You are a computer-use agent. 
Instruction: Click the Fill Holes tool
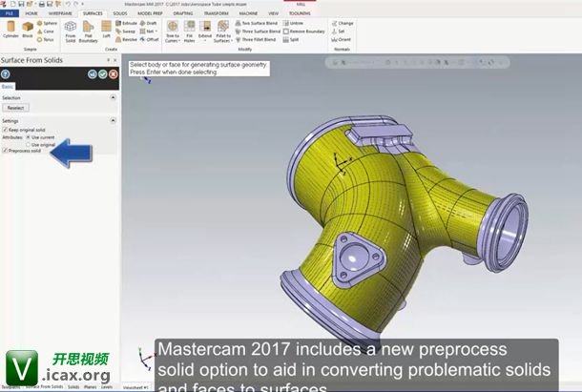coord(189,31)
